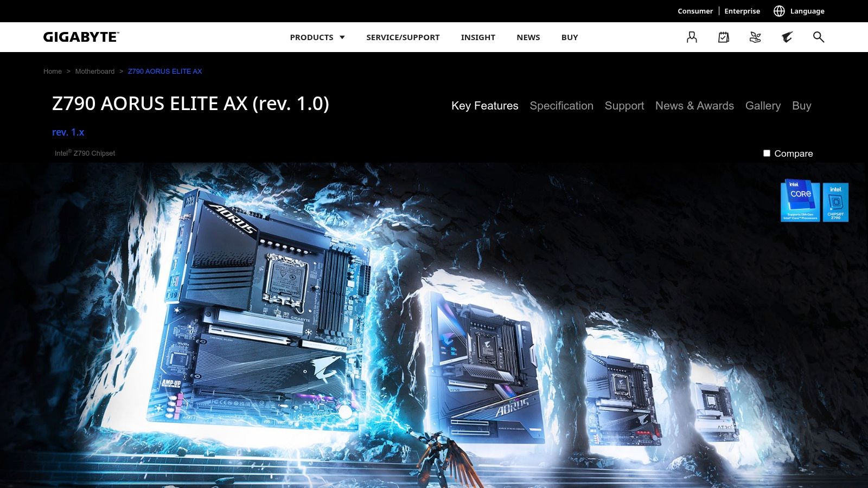Click the GIGABYTE logo

point(81,37)
